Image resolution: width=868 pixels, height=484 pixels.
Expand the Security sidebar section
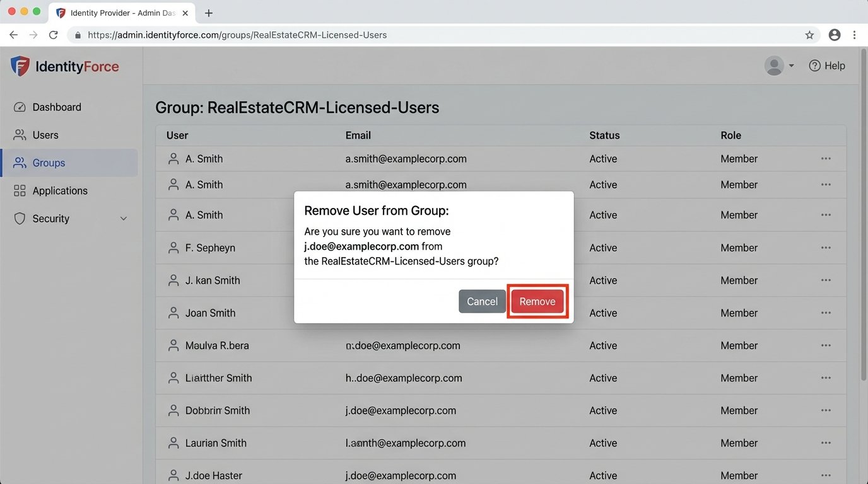coord(124,218)
